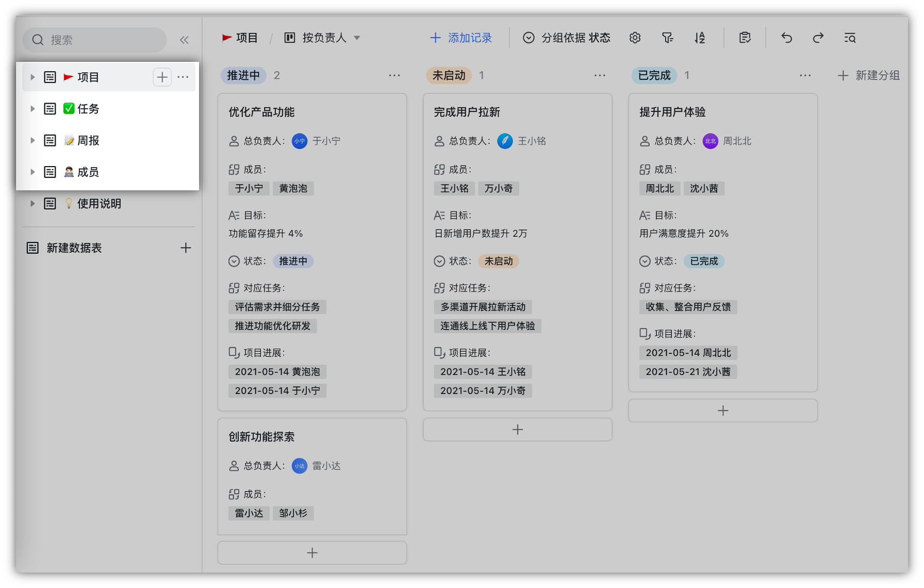Expand the 使用说明 table item
Image resolution: width=924 pixels, height=588 pixels.
[x=32, y=204]
